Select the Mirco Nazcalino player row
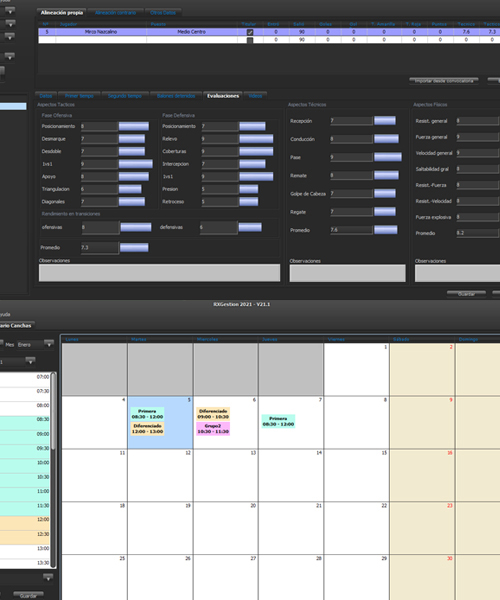500x600 pixels. (x=268, y=32)
